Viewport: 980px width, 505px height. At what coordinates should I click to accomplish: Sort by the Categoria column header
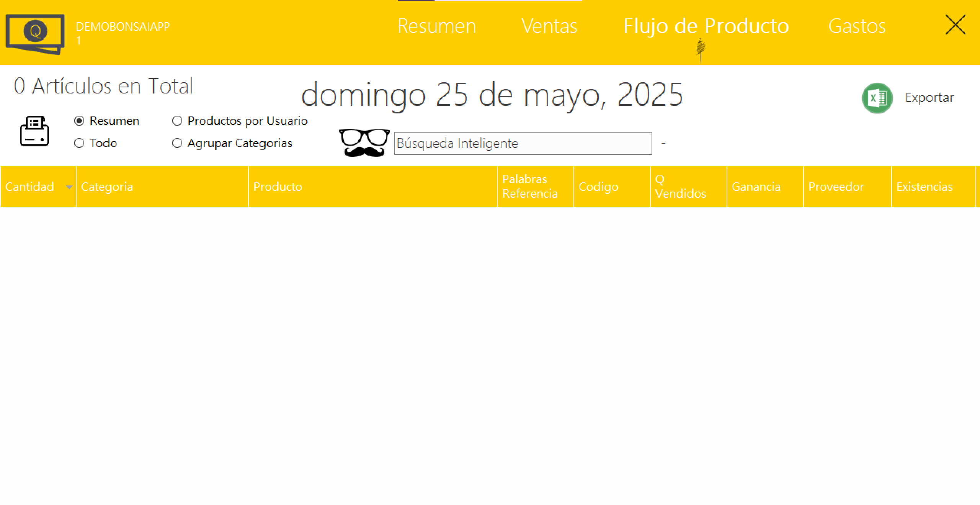[107, 187]
